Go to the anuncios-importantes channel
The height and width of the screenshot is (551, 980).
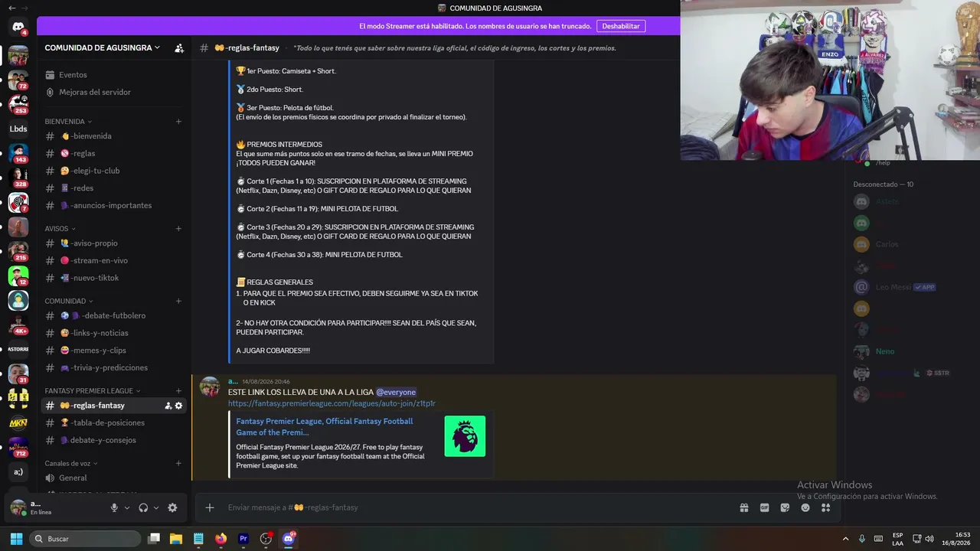(113, 206)
